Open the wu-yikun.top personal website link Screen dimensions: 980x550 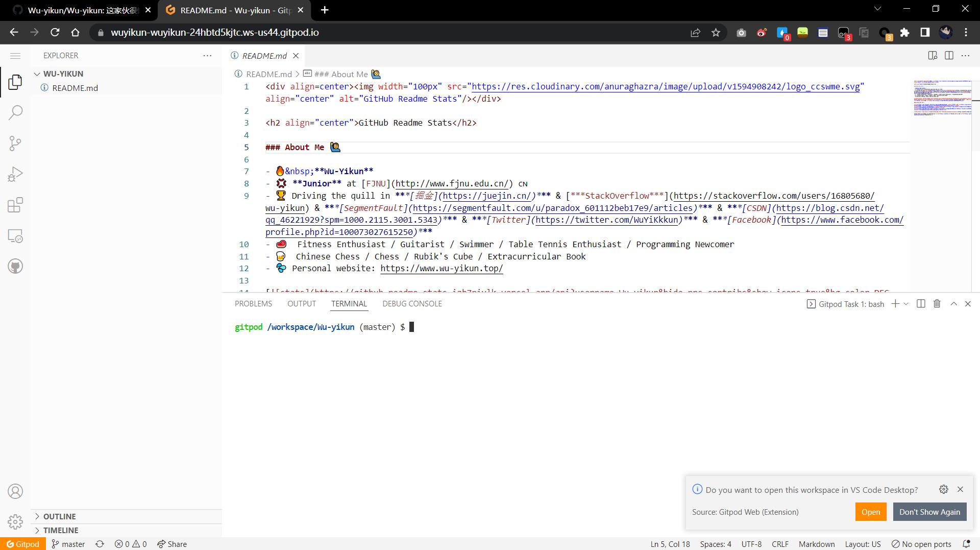tap(442, 269)
